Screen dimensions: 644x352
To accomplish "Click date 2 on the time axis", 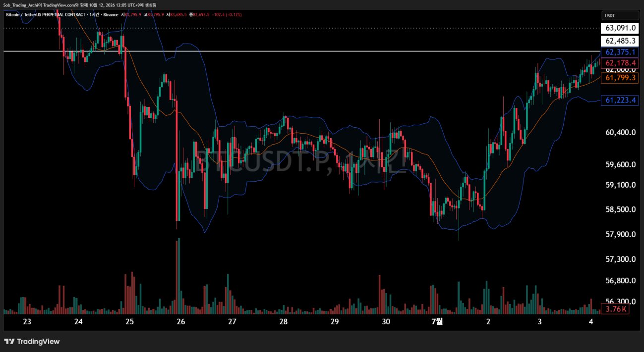I will pos(488,322).
